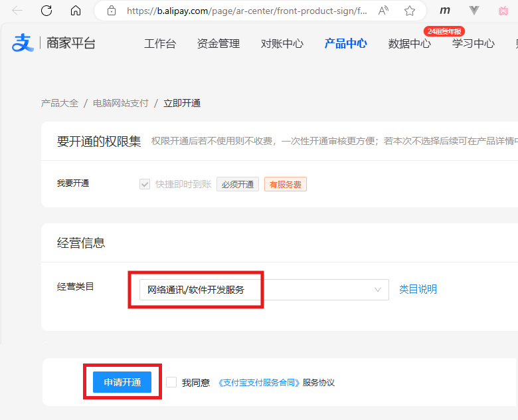Open the 数据中心 navigation item
518x420 pixels.
point(409,43)
